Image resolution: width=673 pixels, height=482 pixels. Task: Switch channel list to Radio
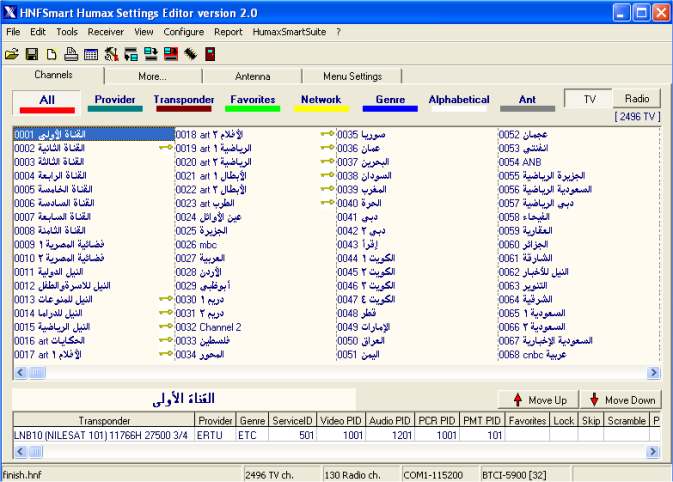pos(637,99)
